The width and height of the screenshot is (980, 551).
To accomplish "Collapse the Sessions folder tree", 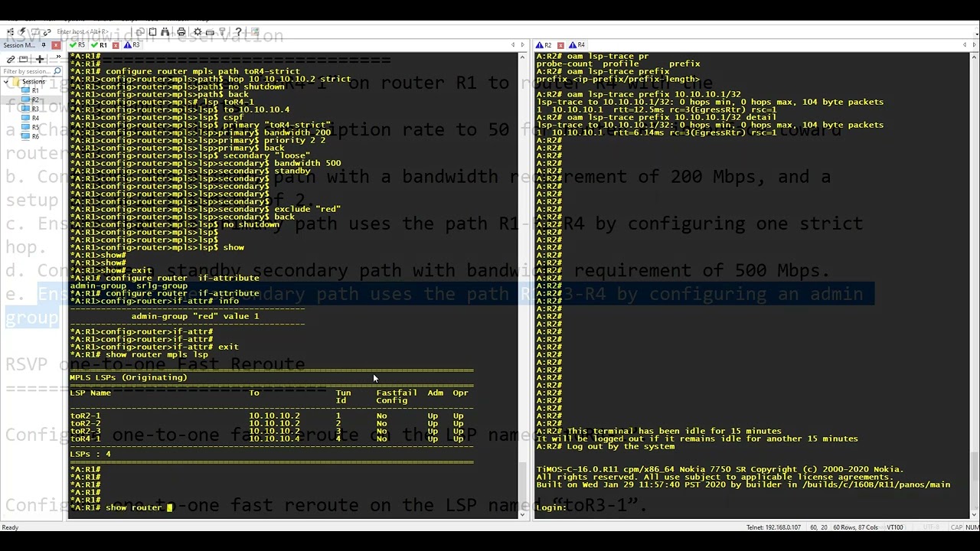I will pyautogui.click(x=6, y=81).
